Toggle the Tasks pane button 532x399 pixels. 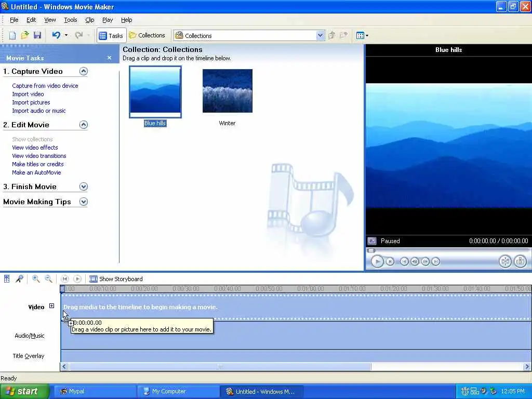pyautogui.click(x=111, y=36)
